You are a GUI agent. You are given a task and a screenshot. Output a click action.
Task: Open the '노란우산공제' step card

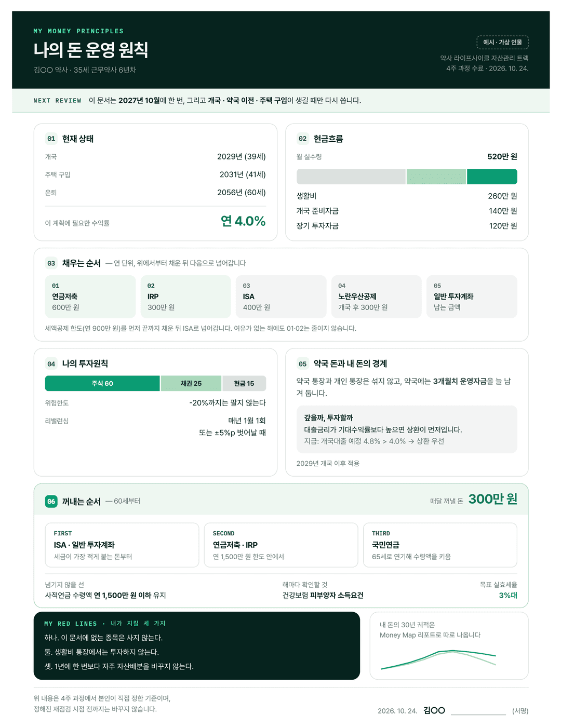[377, 296]
